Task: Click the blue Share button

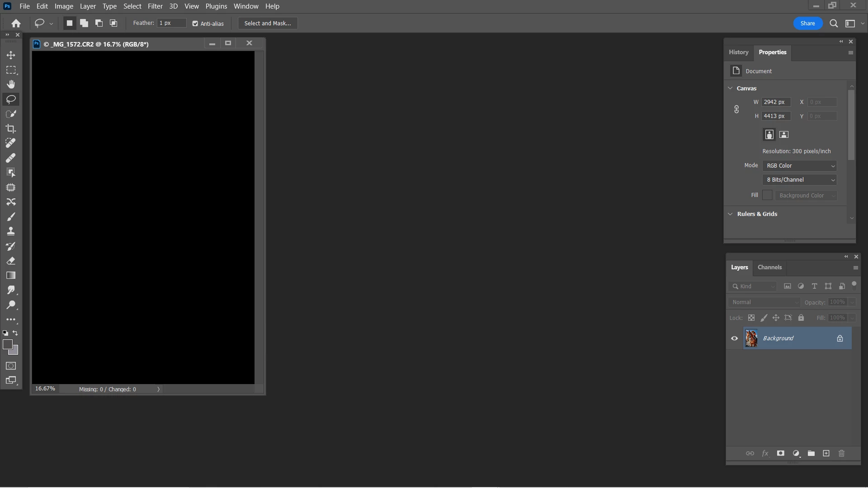Action: click(807, 23)
